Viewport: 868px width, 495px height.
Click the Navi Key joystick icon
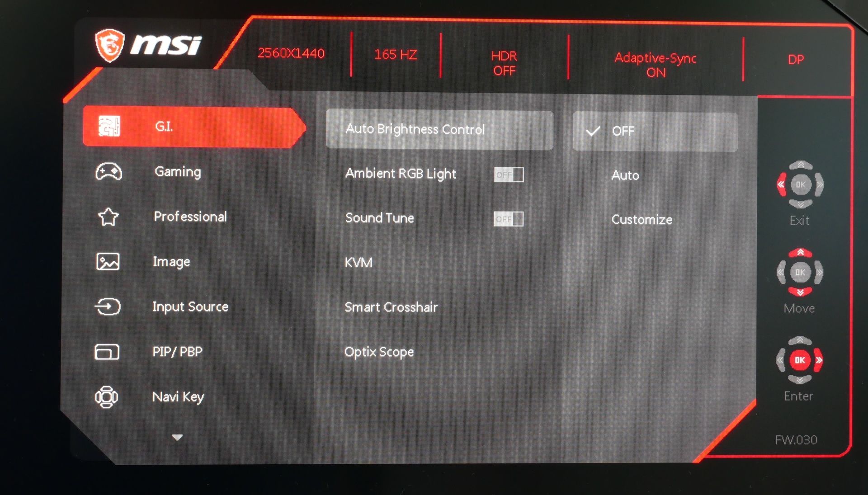[107, 397]
